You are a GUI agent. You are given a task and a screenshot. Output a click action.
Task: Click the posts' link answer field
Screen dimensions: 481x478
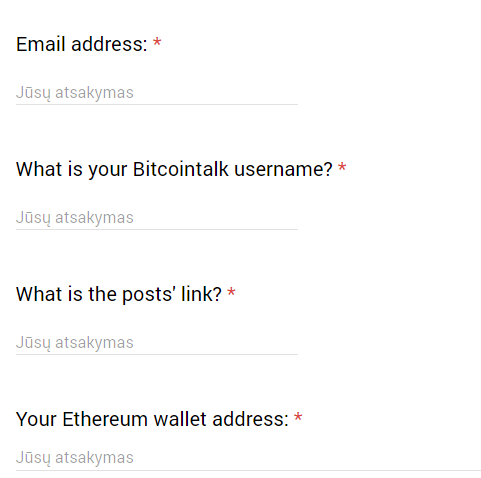click(157, 343)
